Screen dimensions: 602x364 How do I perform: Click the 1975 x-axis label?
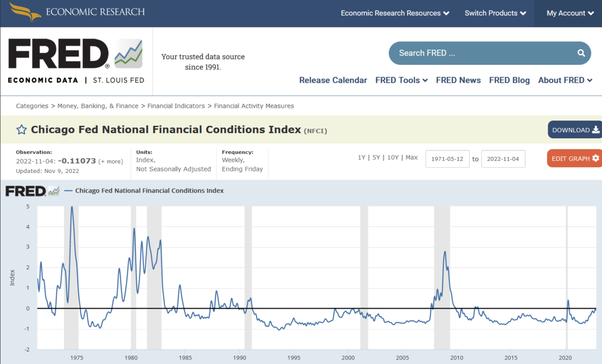tap(77, 357)
